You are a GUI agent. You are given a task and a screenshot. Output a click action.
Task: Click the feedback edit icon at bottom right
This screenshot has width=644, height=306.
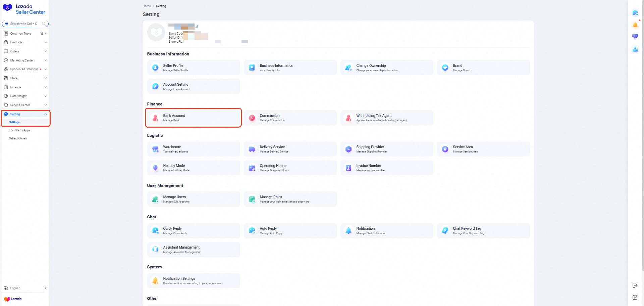pyautogui.click(x=635, y=297)
